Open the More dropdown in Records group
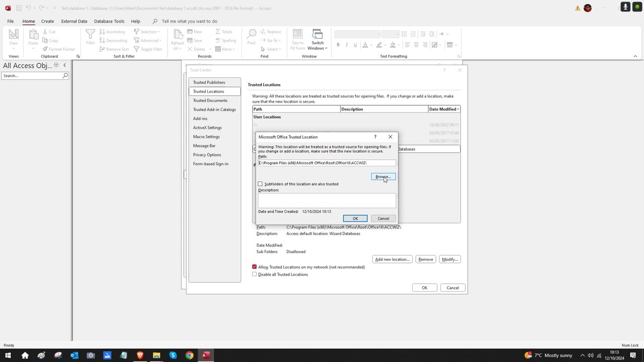 (225, 49)
